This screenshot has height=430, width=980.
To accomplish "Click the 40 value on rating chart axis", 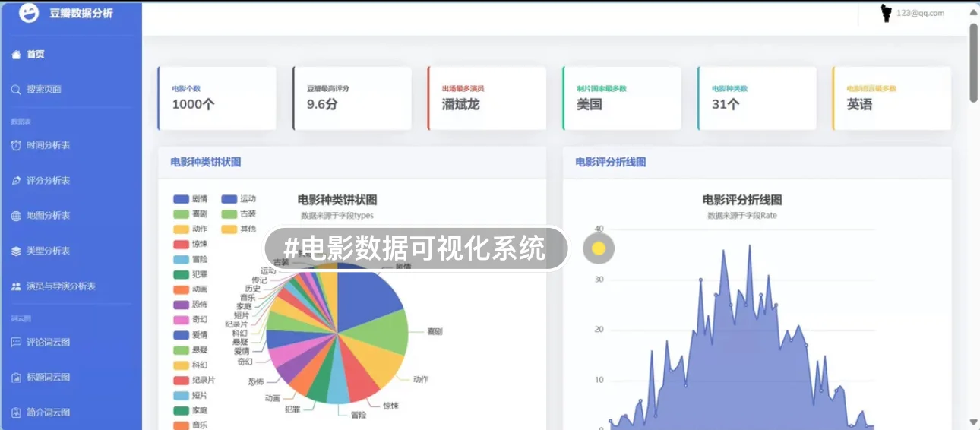I will 599,229.
